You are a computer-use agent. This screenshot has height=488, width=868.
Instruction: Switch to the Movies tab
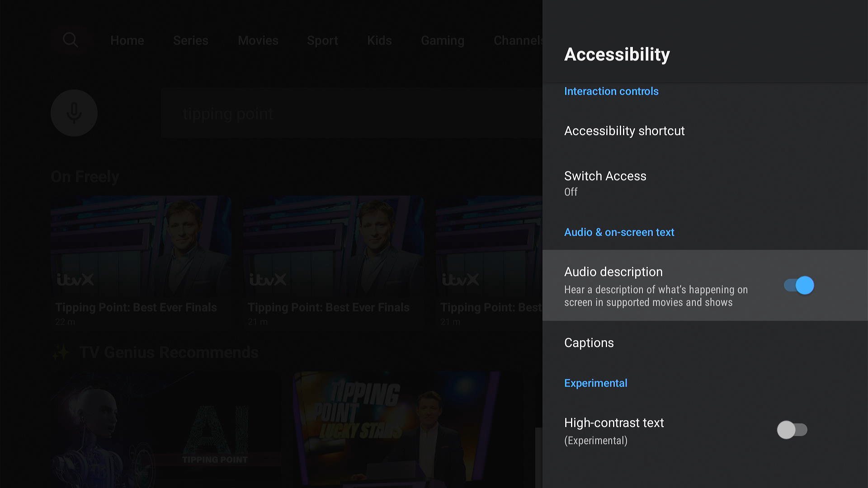258,41
